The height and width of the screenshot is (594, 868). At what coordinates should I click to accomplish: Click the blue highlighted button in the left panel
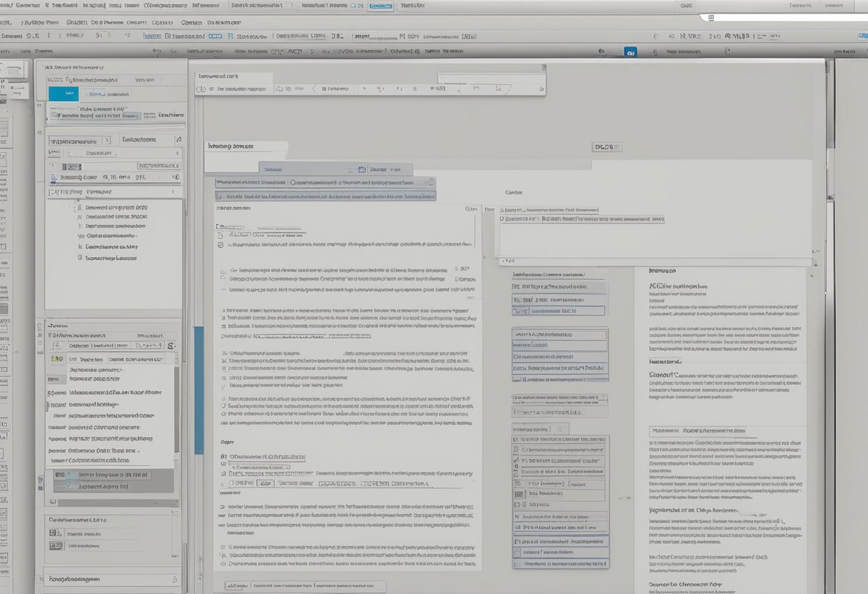tap(64, 94)
